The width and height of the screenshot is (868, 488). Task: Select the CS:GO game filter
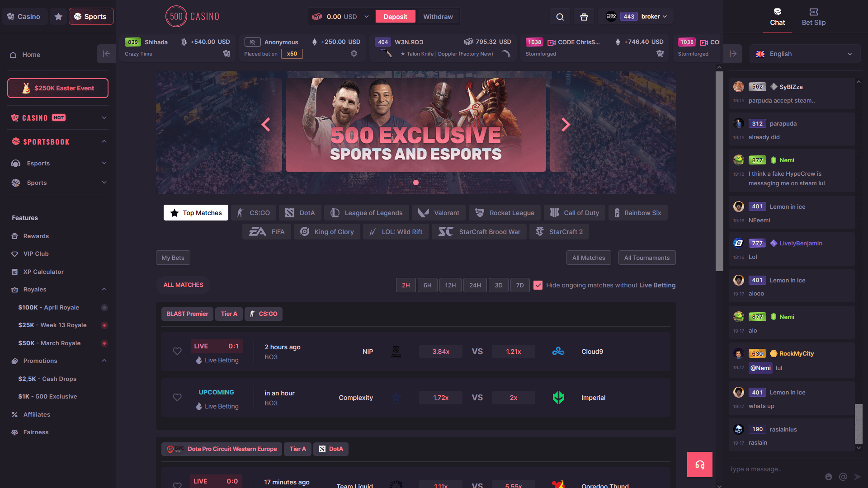pyautogui.click(x=254, y=213)
